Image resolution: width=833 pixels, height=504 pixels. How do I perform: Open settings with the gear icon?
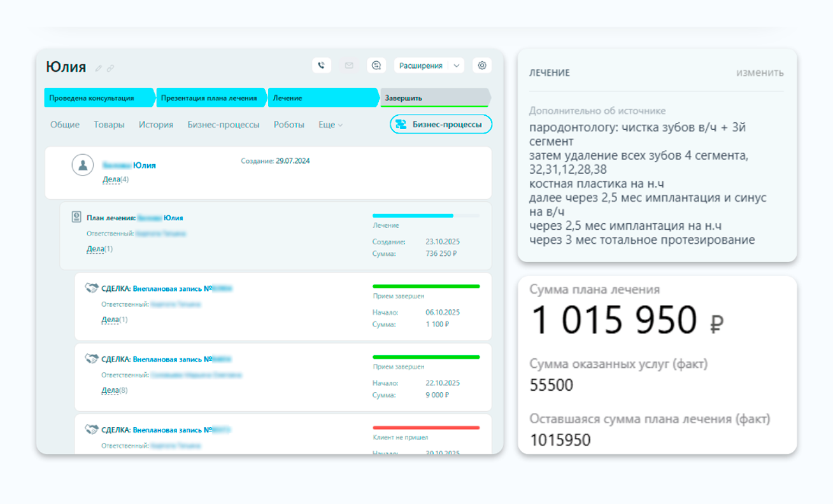482,65
